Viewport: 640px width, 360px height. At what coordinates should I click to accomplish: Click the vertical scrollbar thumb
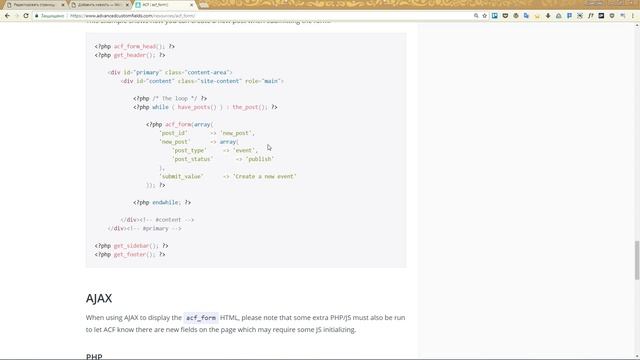tap(637, 260)
